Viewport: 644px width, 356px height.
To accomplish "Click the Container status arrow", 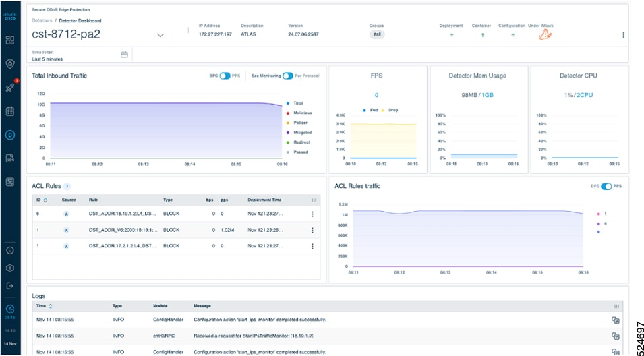I will coord(482,35).
